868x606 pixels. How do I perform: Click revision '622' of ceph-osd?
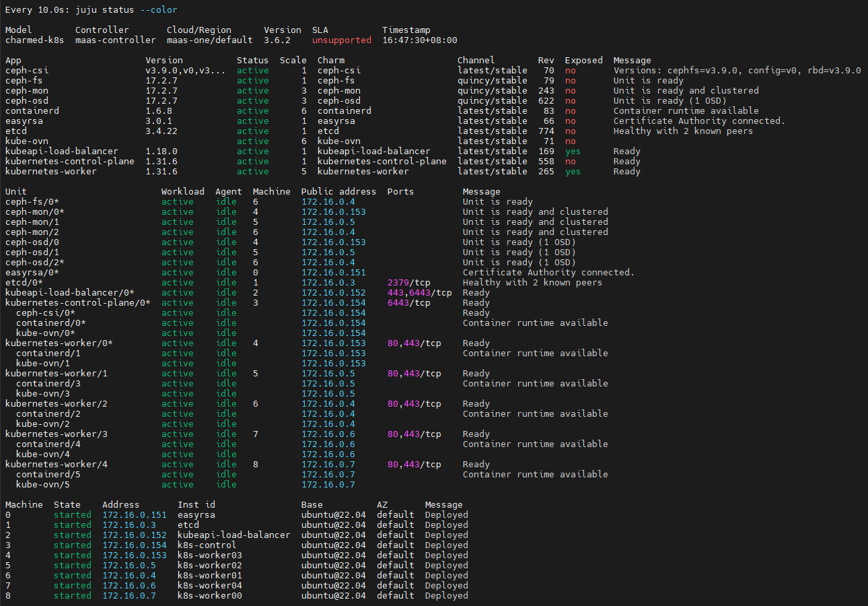(x=546, y=101)
